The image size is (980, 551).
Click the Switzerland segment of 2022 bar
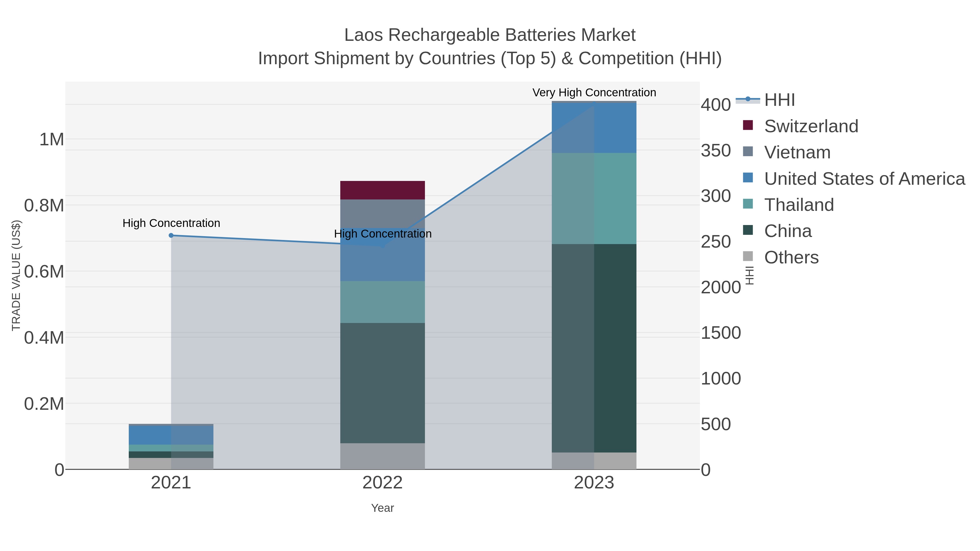[x=382, y=190]
